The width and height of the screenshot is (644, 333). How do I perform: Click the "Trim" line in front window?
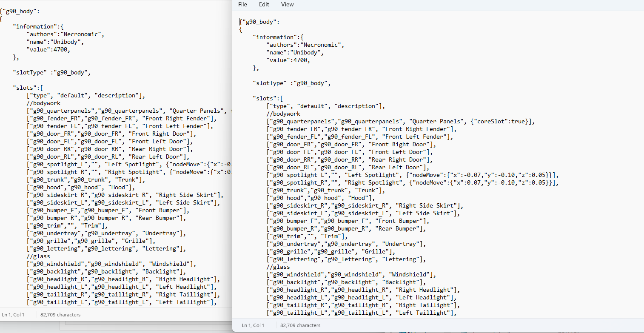point(307,236)
